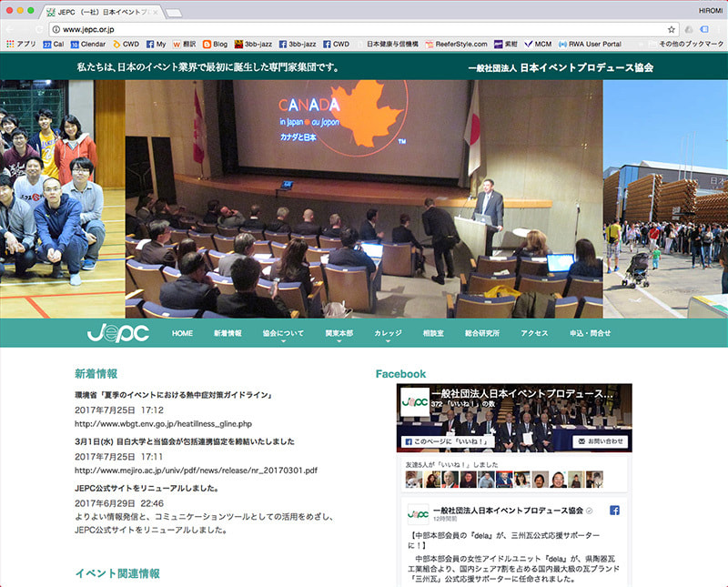
Task: Click the Facebook icon on the post
Action: [x=614, y=511]
